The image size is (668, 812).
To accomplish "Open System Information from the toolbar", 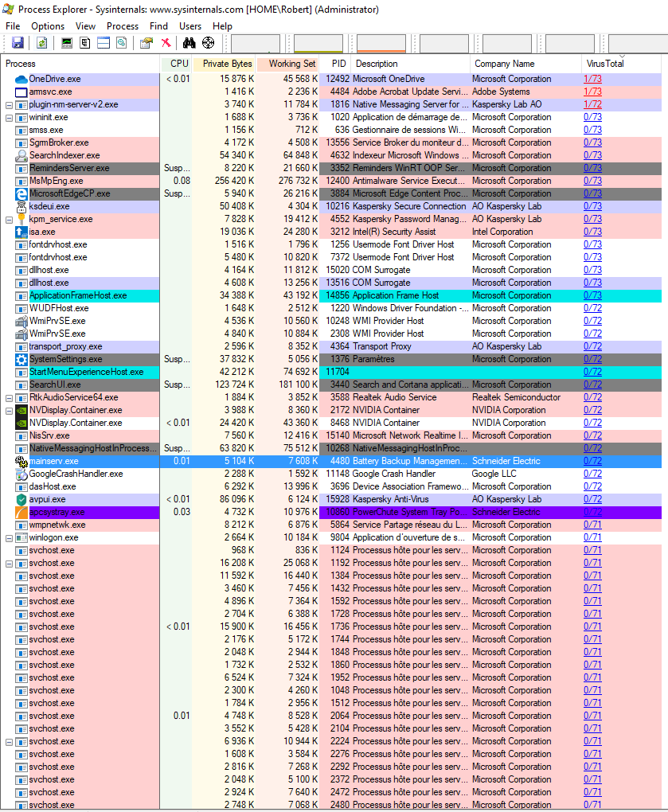I will [x=67, y=43].
